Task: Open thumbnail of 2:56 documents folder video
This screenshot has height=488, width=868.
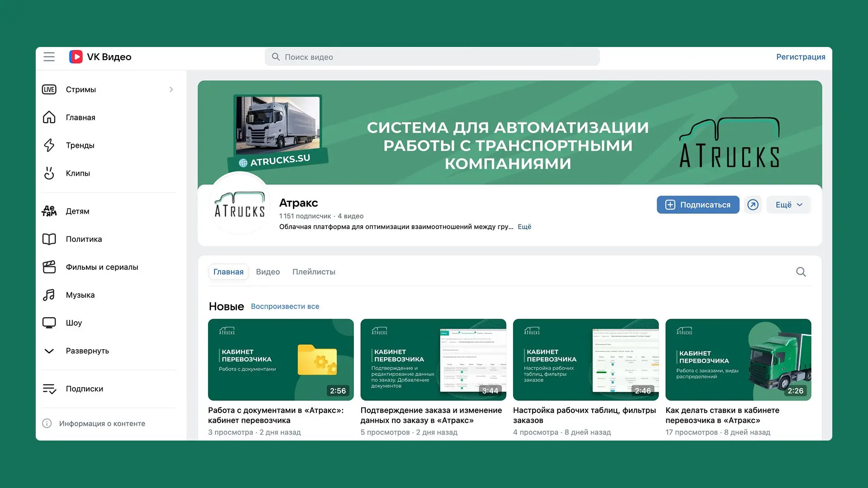Action: (281, 360)
